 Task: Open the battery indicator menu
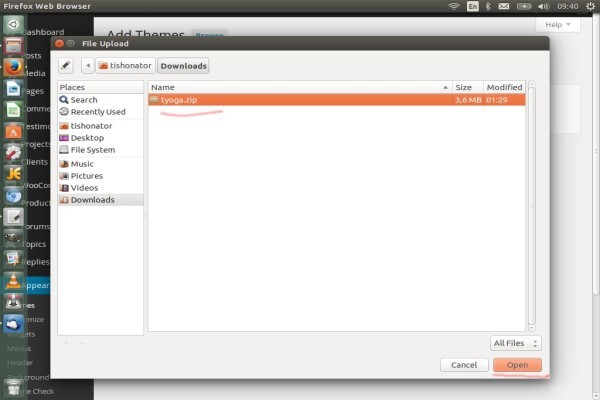coord(524,6)
